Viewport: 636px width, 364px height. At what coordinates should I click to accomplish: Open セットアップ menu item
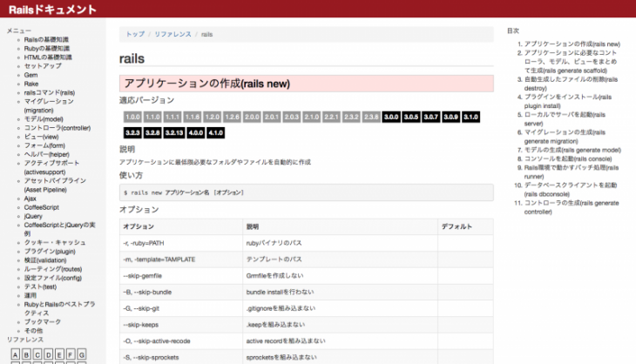43,65
